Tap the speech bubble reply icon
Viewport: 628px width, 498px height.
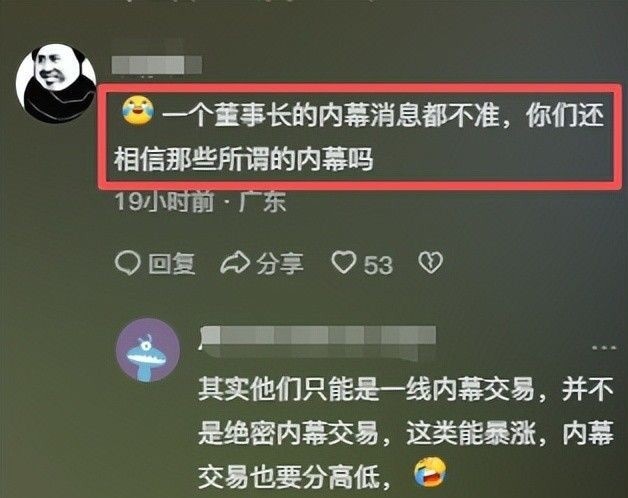[128, 263]
